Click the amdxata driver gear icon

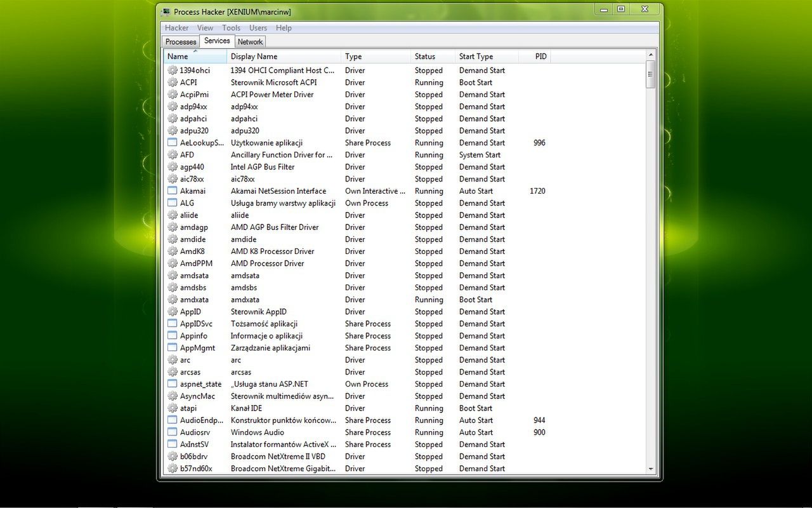click(173, 300)
